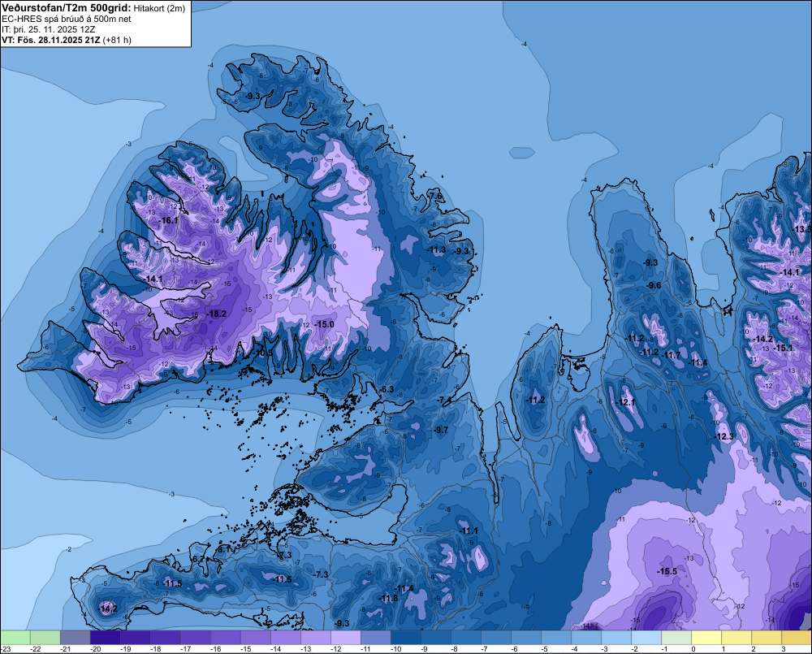Image resolution: width=812 pixels, height=654 pixels.
Task: Click the -7.6 temperature value
Action: pyautogui.click(x=435, y=196)
